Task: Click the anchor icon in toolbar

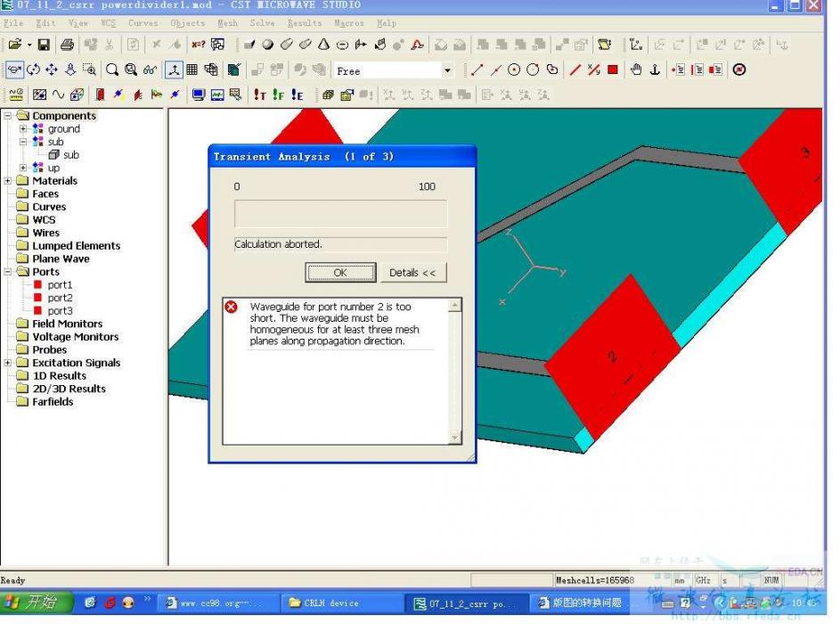Action: 655,70
